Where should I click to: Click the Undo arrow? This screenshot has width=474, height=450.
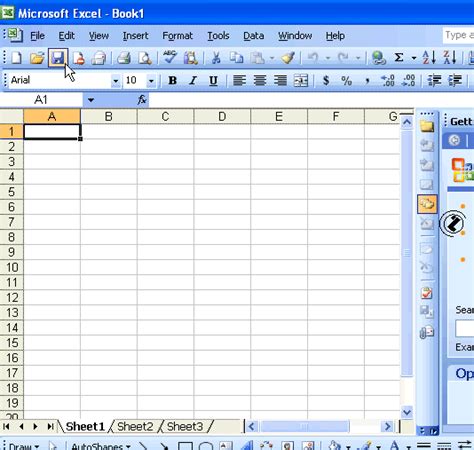pyautogui.click(x=313, y=58)
